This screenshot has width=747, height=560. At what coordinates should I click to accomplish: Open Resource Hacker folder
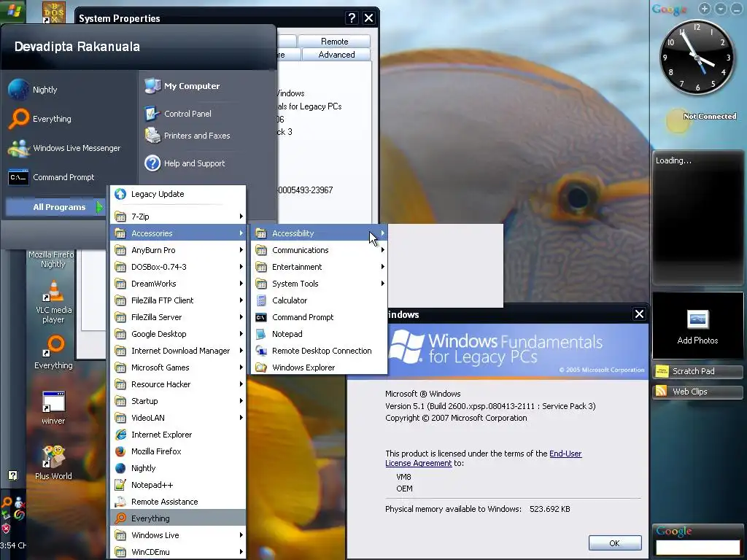tap(178, 384)
